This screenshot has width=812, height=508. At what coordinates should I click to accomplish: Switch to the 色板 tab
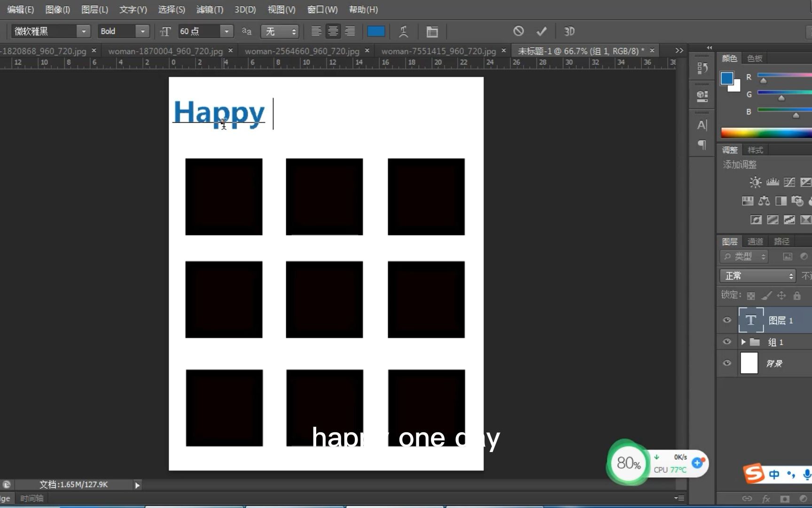tap(755, 58)
